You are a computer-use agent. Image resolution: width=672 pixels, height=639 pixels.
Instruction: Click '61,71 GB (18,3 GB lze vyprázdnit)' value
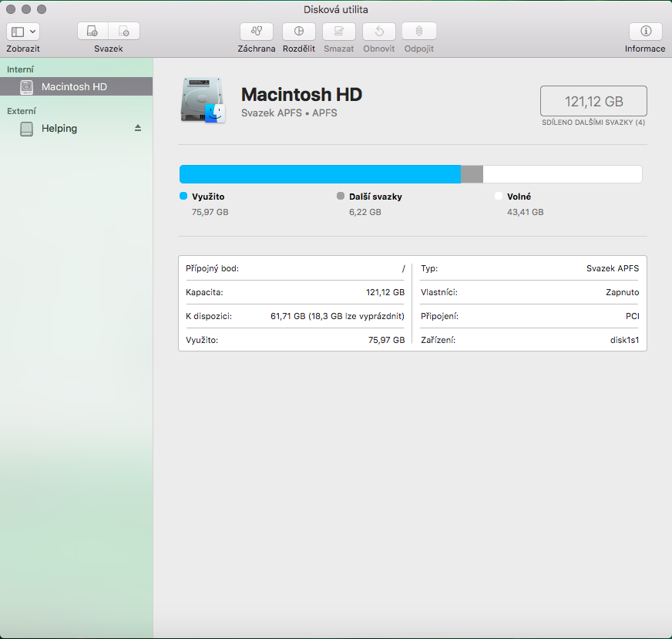coord(338,316)
